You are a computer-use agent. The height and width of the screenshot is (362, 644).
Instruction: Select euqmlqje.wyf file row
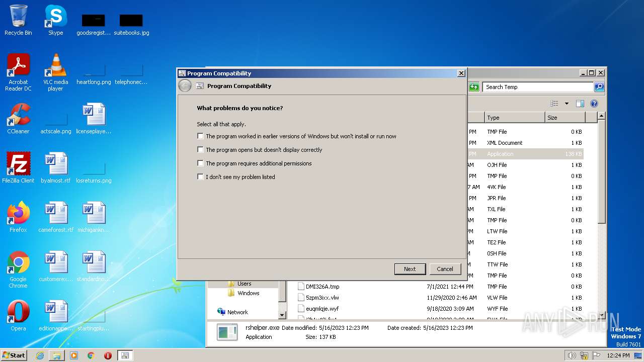(x=440, y=309)
